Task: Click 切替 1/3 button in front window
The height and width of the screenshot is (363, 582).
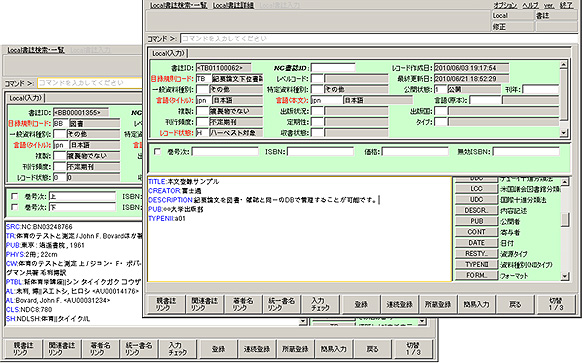Action: [x=556, y=304]
